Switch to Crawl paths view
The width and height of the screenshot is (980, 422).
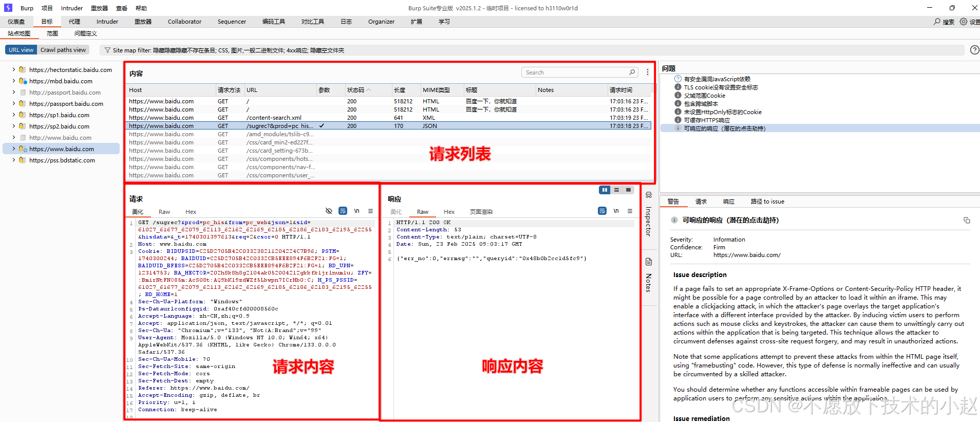point(63,50)
